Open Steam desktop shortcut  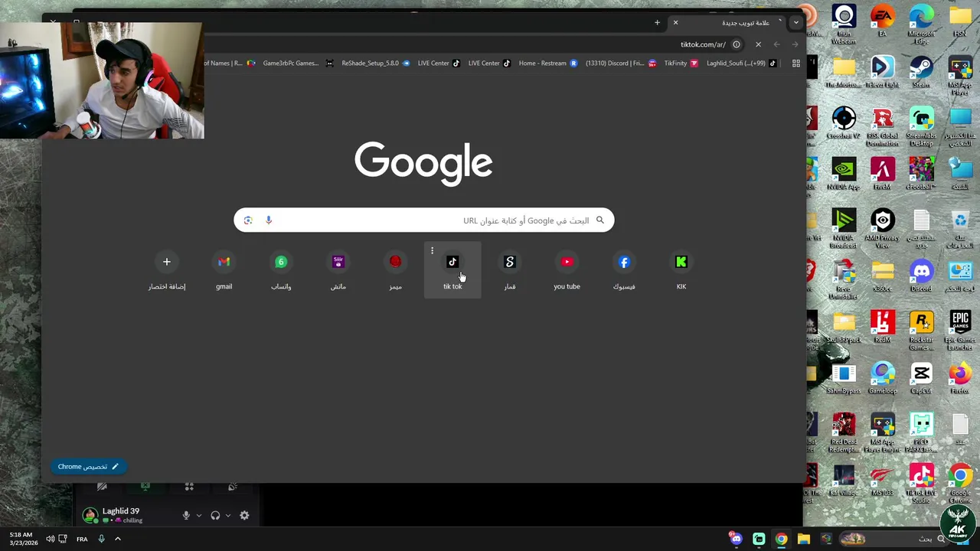pos(922,72)
